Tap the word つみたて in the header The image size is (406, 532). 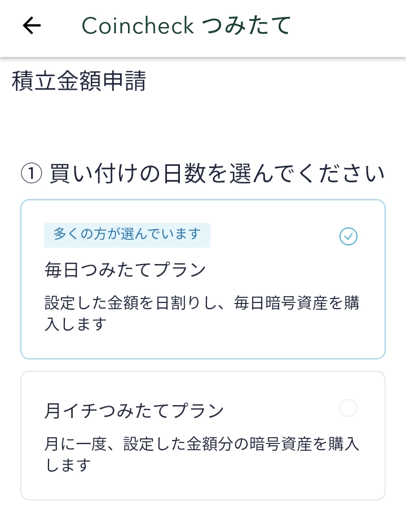[x=246, y=25]
